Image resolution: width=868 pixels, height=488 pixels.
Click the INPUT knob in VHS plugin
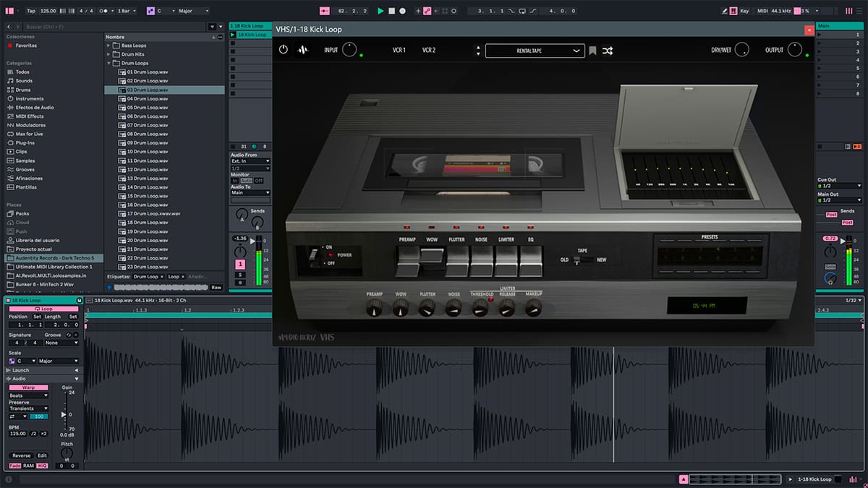tap(349, 50)
